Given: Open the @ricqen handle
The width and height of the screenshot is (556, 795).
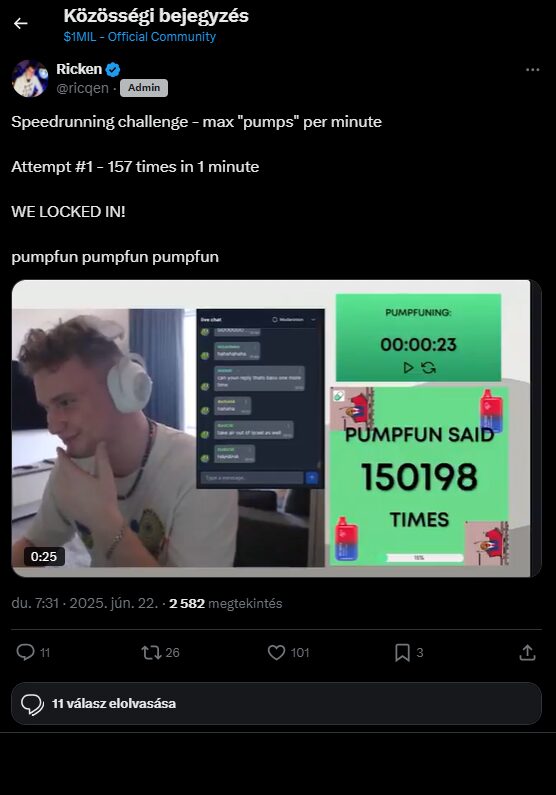Looking at the screenshot, I should (82, 88).
